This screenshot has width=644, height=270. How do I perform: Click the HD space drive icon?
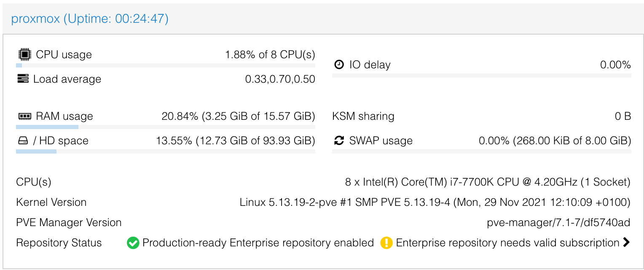pyautogui.click(x=23, y=140)
